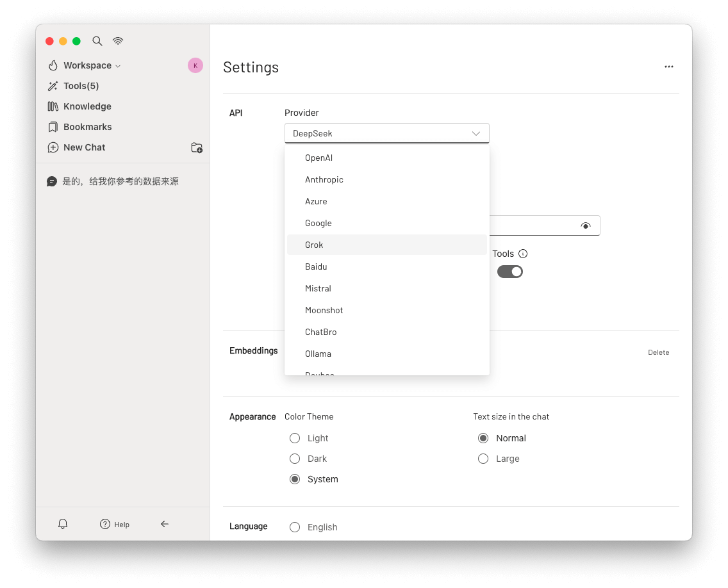This screenshot has height=588, width=728.
Task: Click the magic wand Tools icon
Action: point(53,86)
